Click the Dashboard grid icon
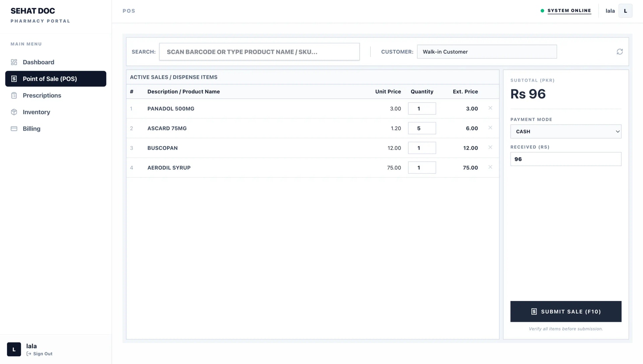Image resolution: width=643 pixels, height=364 pixels. (x=14, y=62)
